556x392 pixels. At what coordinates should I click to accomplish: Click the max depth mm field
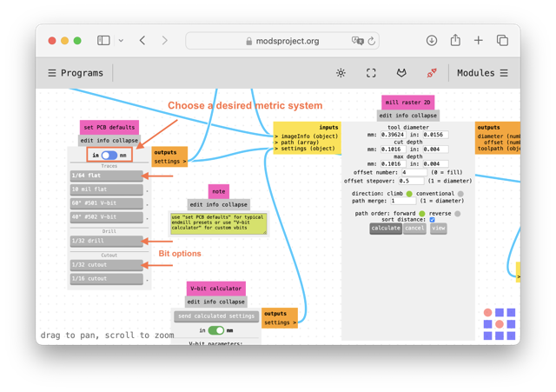tap(394, 164)
